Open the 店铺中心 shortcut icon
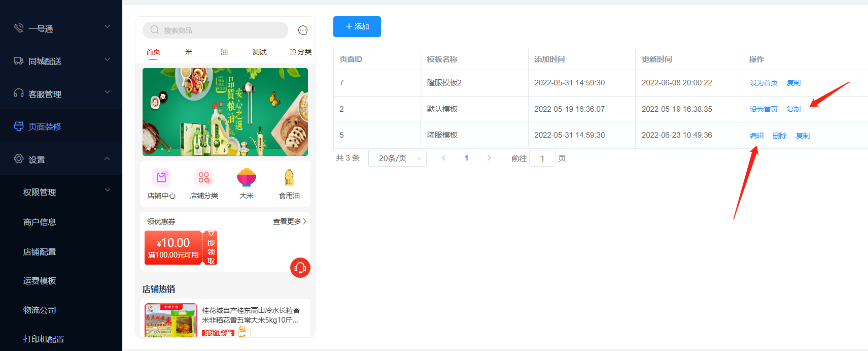Screen dimensions: 868x351 coord(161,178)
